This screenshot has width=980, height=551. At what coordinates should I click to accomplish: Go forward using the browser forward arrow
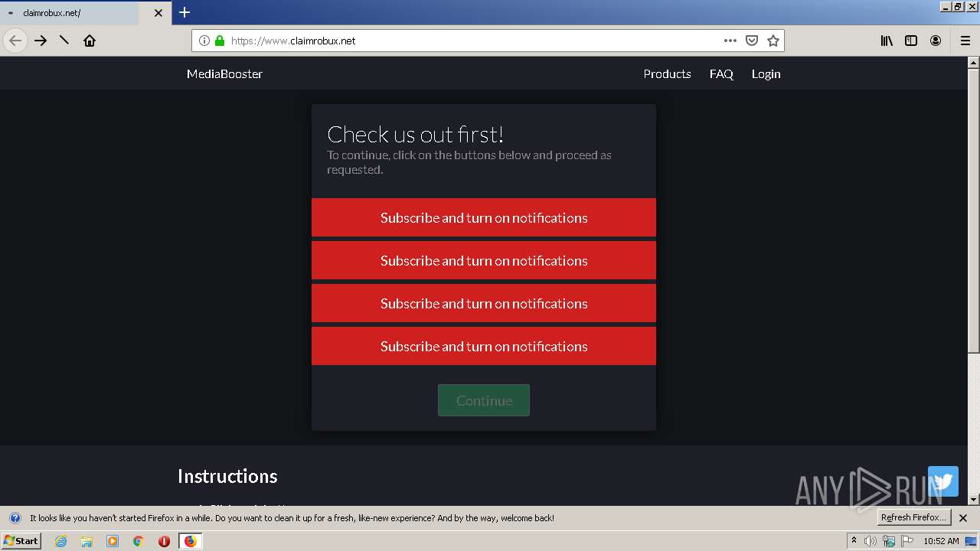point(41,41)
